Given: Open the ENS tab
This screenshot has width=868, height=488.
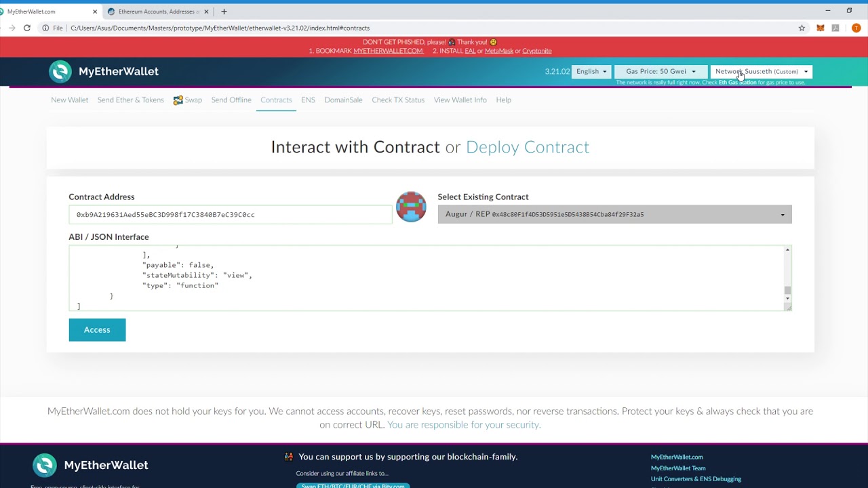Looking at the screenshot, I should click(308, 100).
